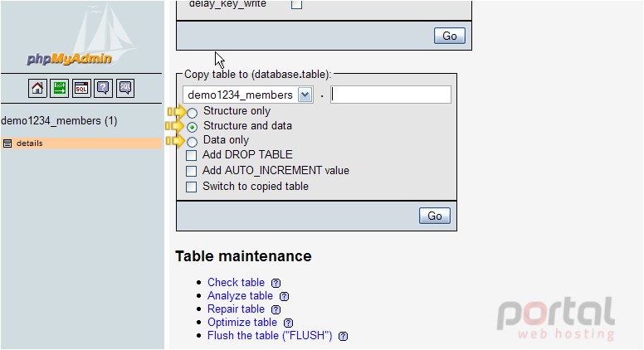The image size is (644, 350).
Task: Click the green Exit log out icon
Action: coord(60,88)
